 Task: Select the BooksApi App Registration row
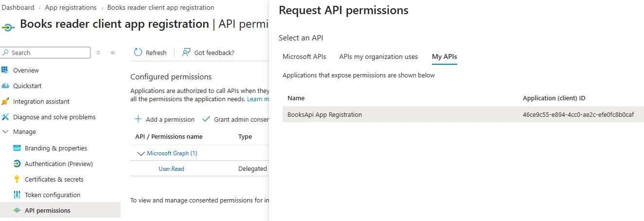coord(463,114)
